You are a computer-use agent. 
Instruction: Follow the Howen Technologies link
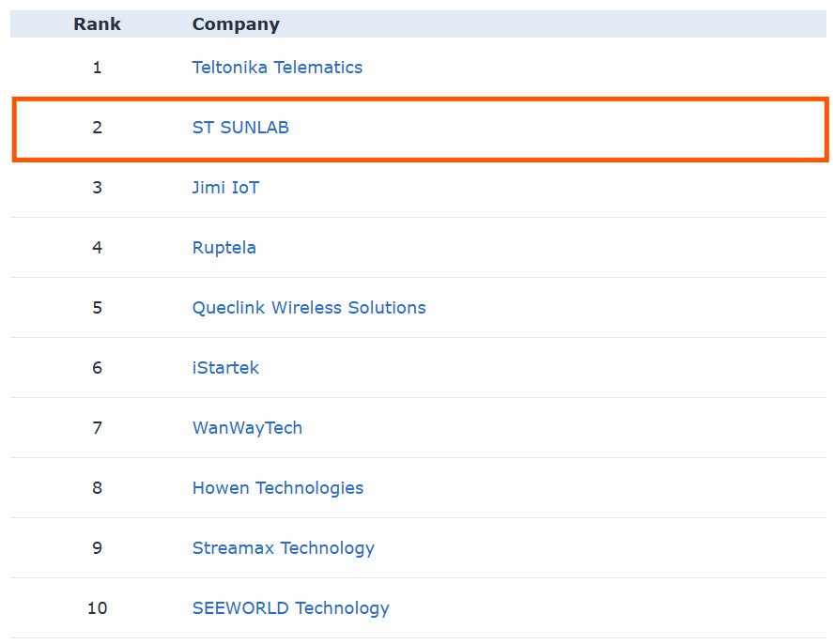[x=277, y=488]
